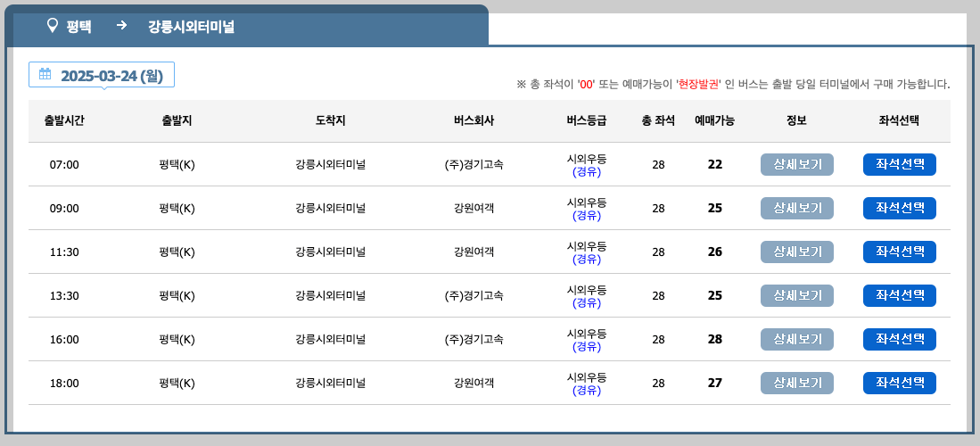Click the (경유) link on the 07:00 row
This screenshot has width=980, height=446.
click(x=586, y=172)
